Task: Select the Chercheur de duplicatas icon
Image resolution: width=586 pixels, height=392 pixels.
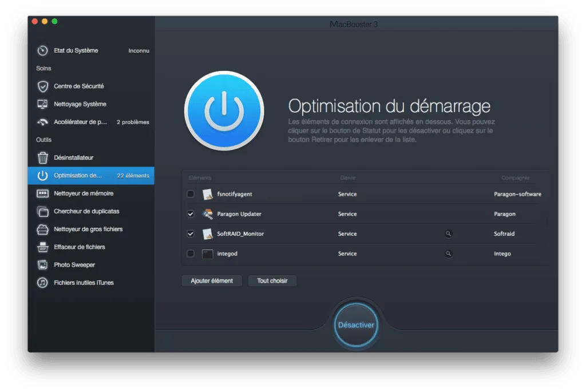Action: (42, 211)
